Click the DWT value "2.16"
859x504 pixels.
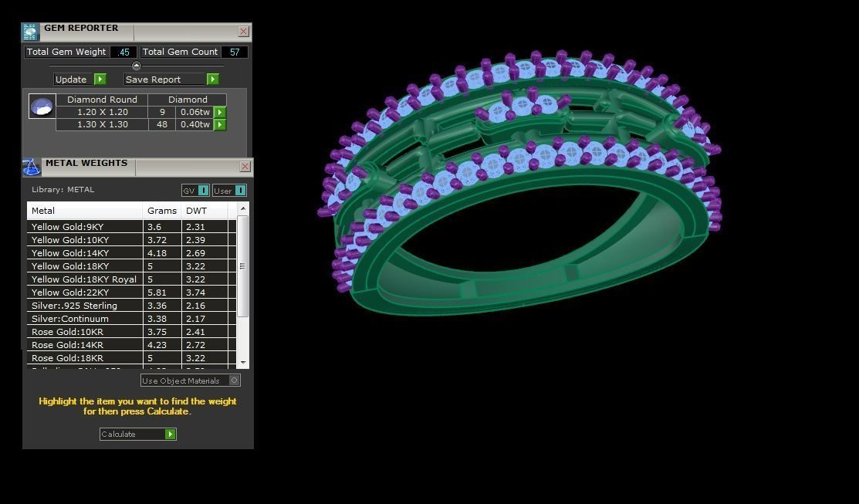click(195, 306)
